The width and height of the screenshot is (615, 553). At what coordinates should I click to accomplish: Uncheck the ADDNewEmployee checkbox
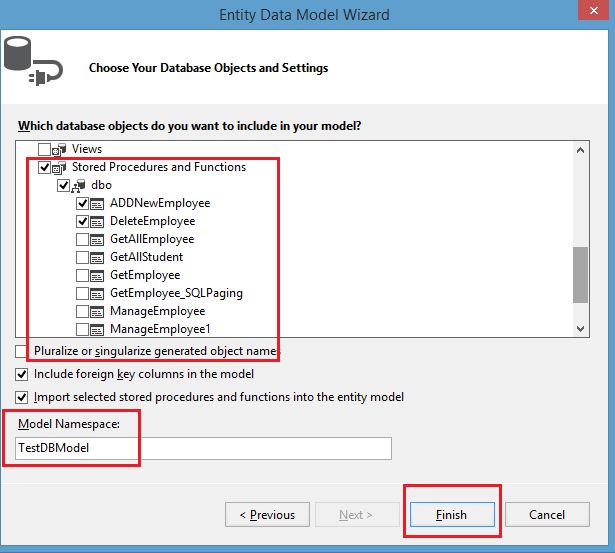pyautogui.click(x=82, y=203)
